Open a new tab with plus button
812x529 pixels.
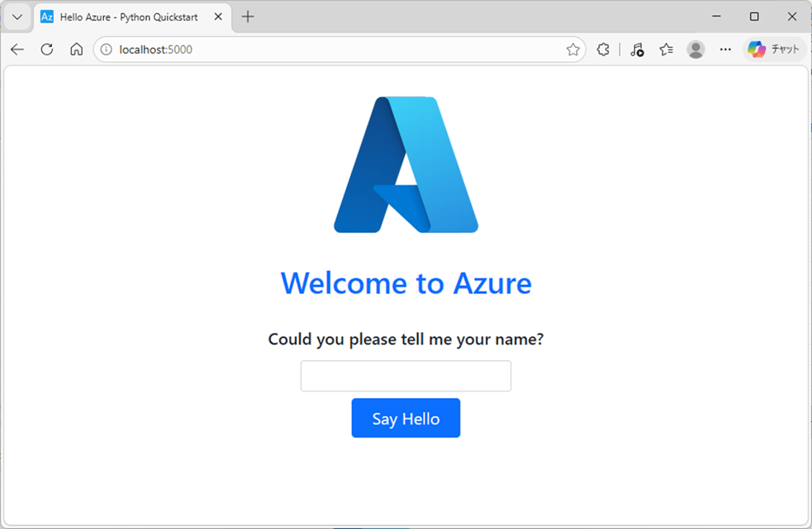[x=248, y=16]
